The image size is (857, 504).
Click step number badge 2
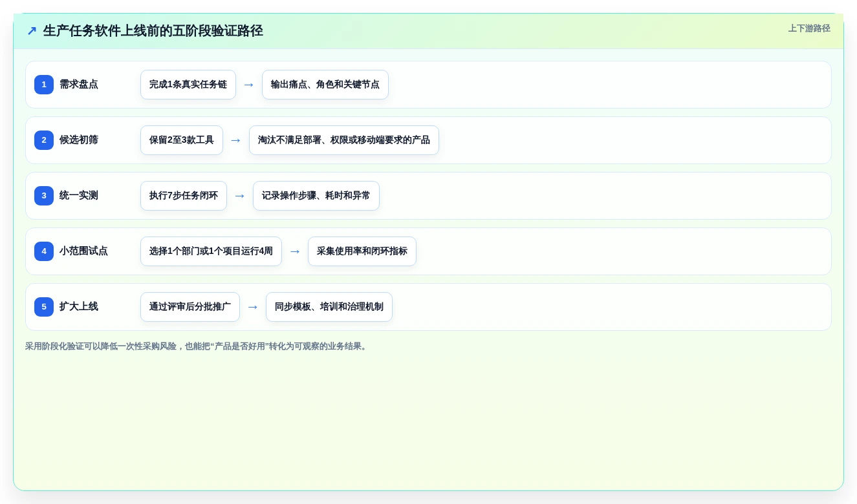44,140
